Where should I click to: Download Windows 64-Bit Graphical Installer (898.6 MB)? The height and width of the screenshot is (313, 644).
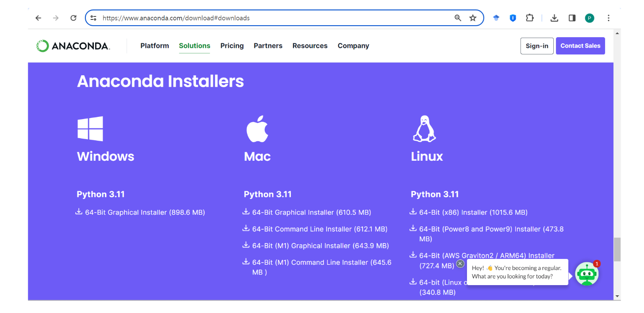coord(145,213)
